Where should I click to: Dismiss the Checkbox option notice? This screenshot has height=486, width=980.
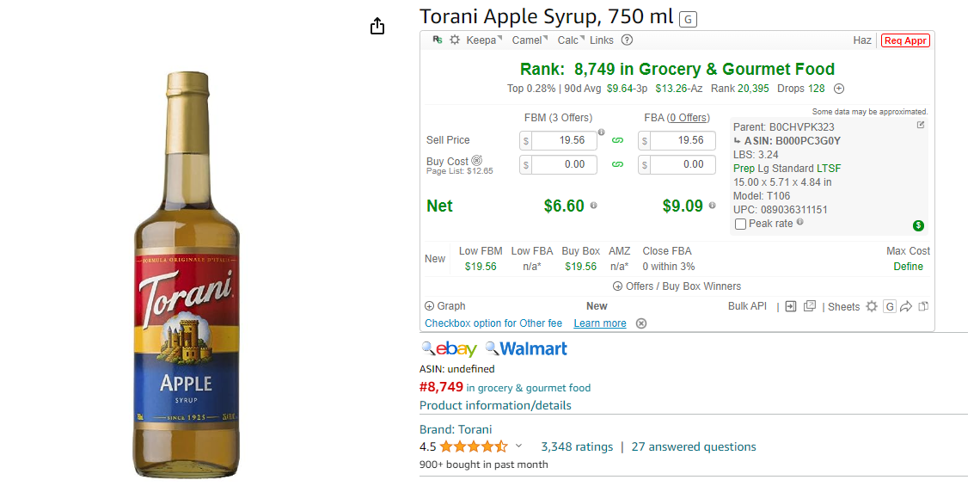(x=641, y=323)
